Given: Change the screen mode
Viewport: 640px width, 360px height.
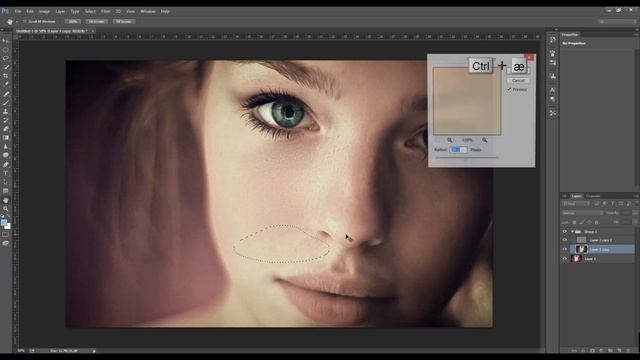Looking at the screenshot, I should [x=6, y=243].
